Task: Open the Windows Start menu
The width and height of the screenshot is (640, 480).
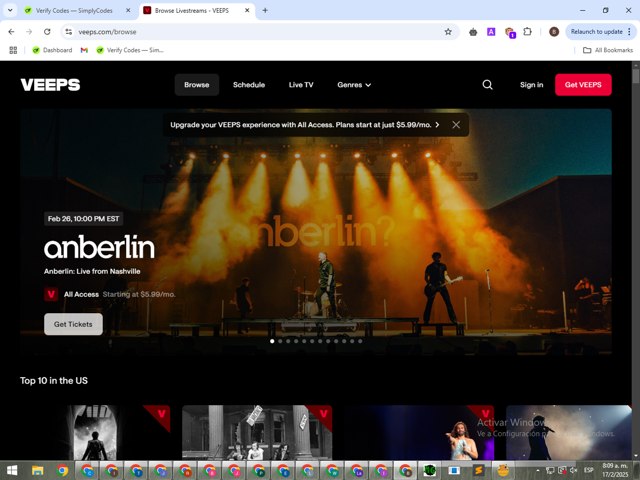Action: [12, 471]
